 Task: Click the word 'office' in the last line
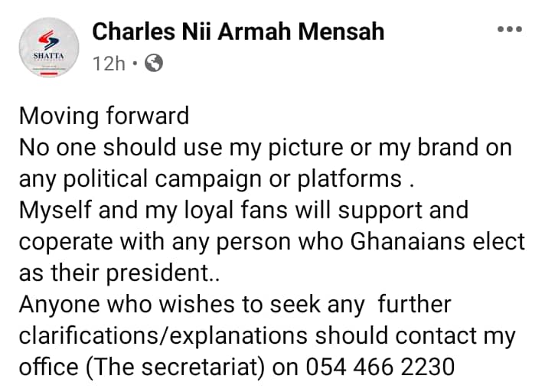(x=47, y=367)
